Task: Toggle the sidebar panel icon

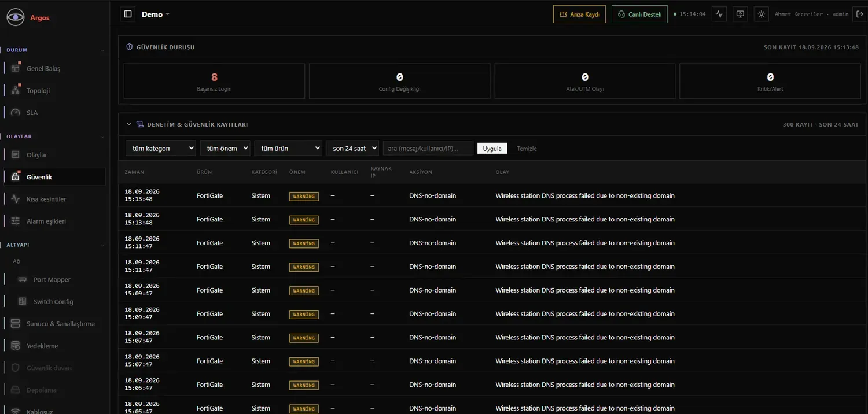Action: coord(128,14)
